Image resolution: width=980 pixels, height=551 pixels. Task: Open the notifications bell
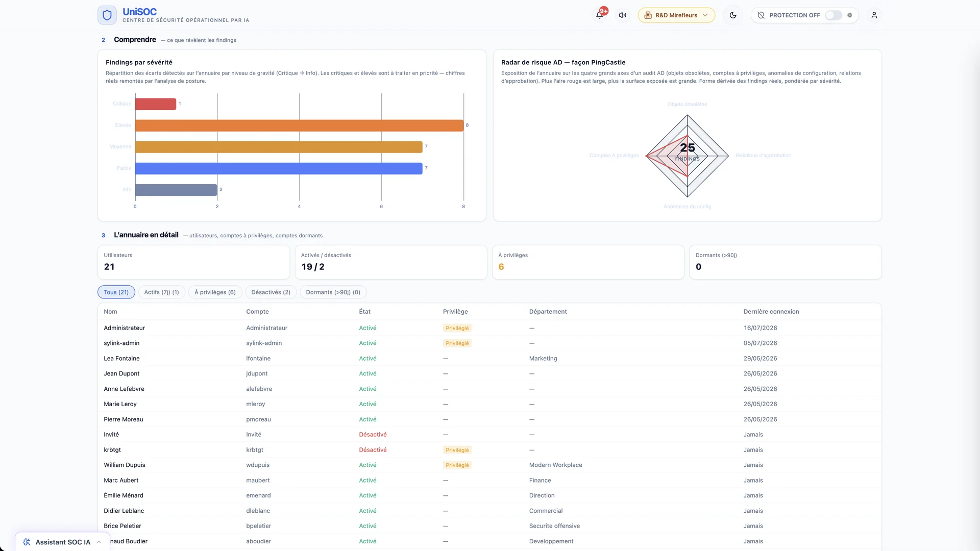pyautogui.click(x=600, y=15)
